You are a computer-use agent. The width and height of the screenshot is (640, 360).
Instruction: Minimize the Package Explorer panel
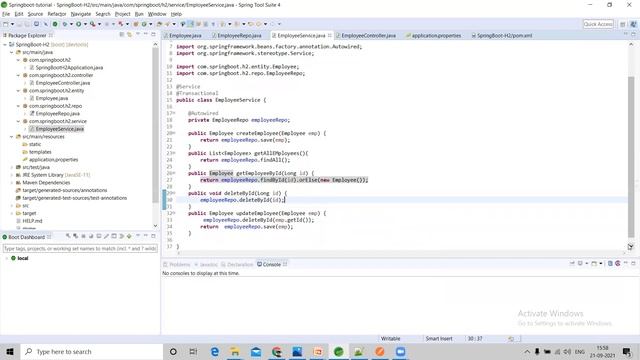coord(146,35)
